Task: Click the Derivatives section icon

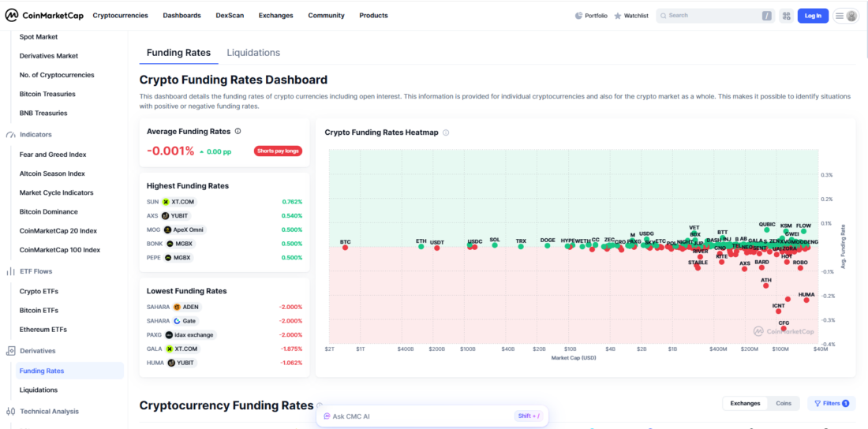Action: coord(10,351)
